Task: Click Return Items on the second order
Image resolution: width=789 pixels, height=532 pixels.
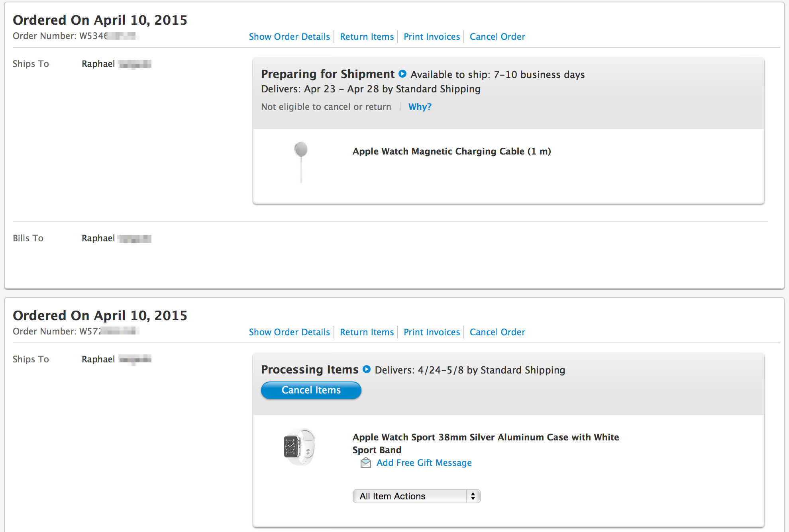Action: pyautogui.click(x=367, y=332)
